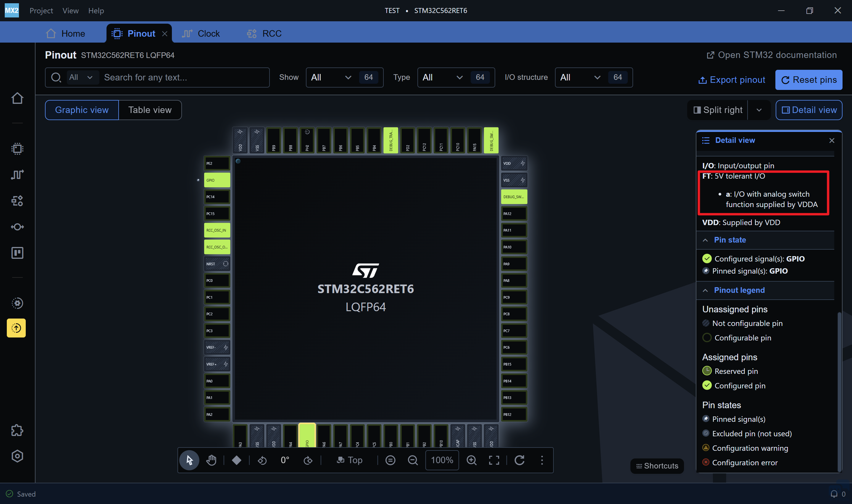
Task: Click the notification bell in status bar
Action: [x=834, y=494]
